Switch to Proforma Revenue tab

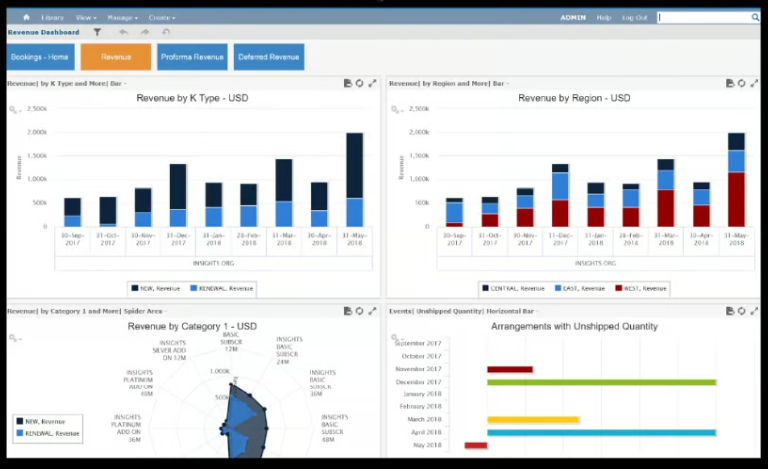[x=192, y=57]
